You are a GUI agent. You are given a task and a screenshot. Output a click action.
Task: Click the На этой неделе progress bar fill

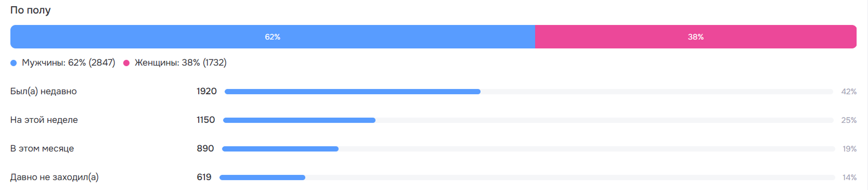[x=299, y=120]
